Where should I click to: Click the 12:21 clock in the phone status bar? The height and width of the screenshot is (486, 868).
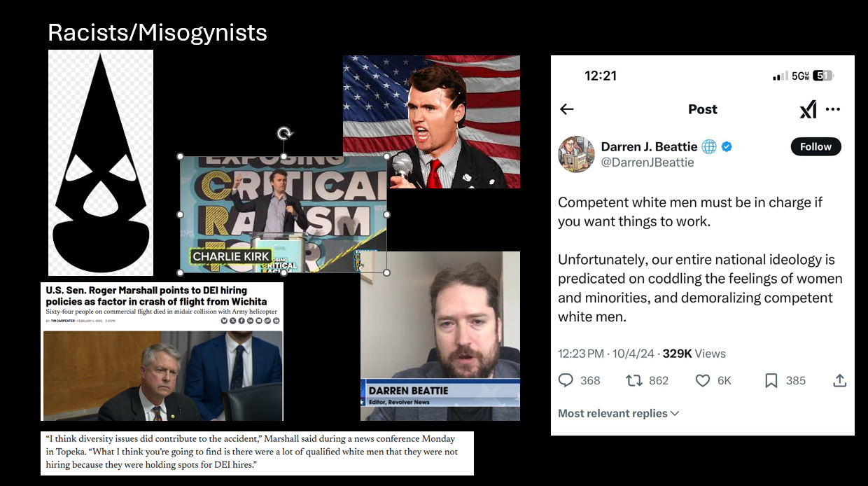(x=601, y=76)
